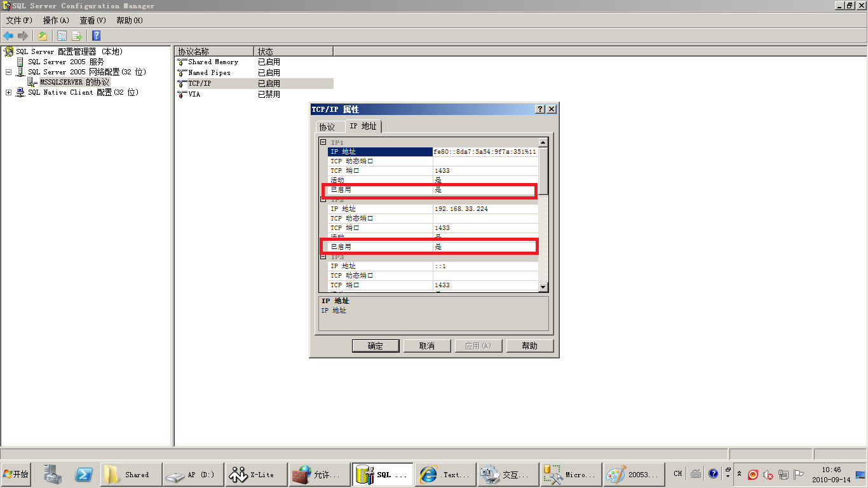This screenshot has height=488, width=868.
Task: Click the ? help button in the dialog title bar
Action: [541, 109]
